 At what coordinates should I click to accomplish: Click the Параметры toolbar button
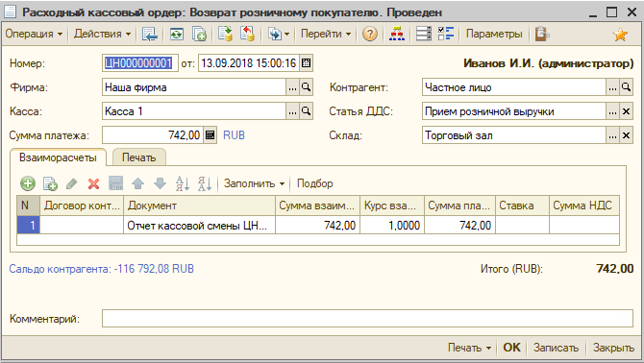coord(494,34)
